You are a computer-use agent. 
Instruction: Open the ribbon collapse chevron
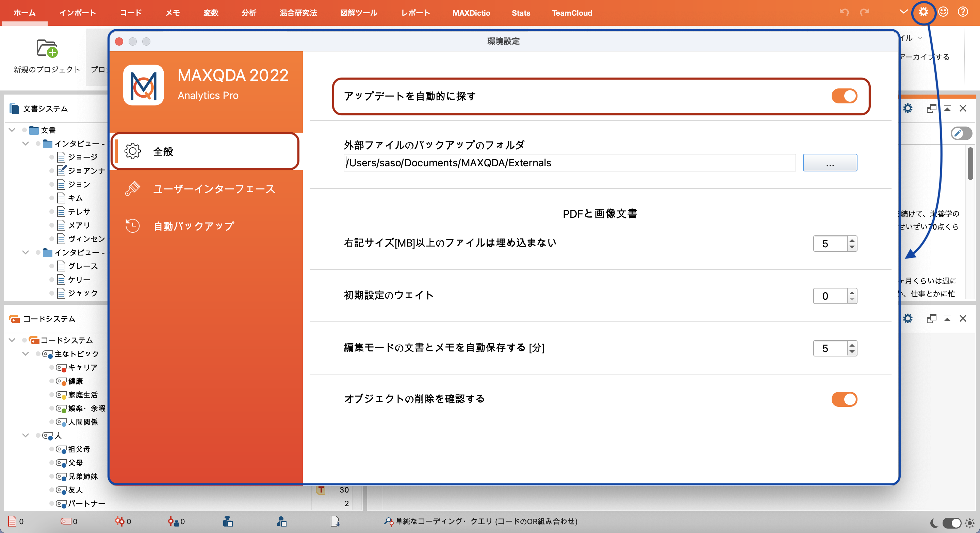pos(903,12)
